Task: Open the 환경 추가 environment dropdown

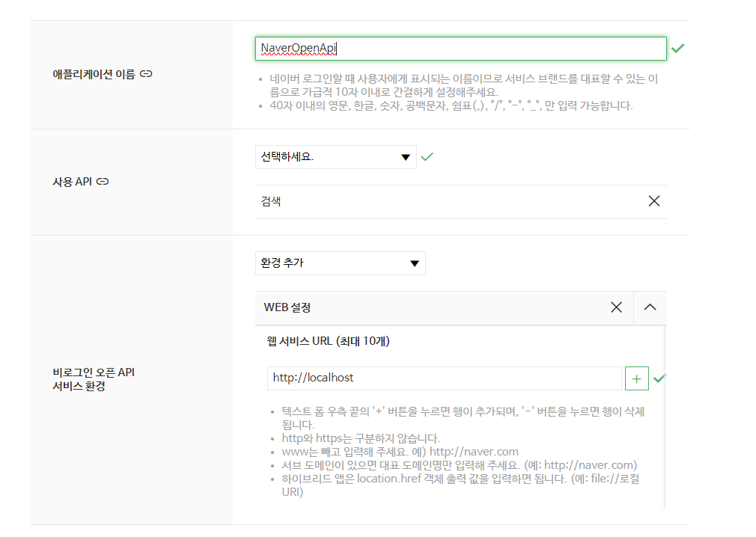Action: pos(341,263)
